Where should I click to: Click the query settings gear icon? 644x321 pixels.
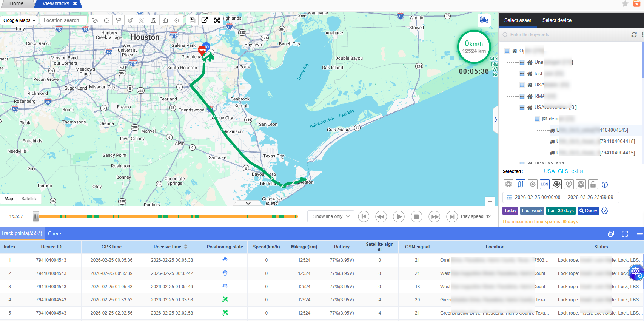[x=605, y=211]
